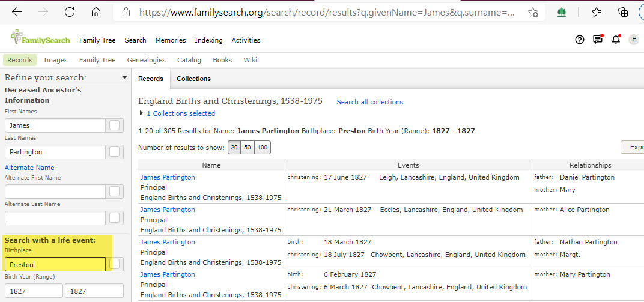Click father name Daniel Partington
644x302 pixels.
coord(587,177)
